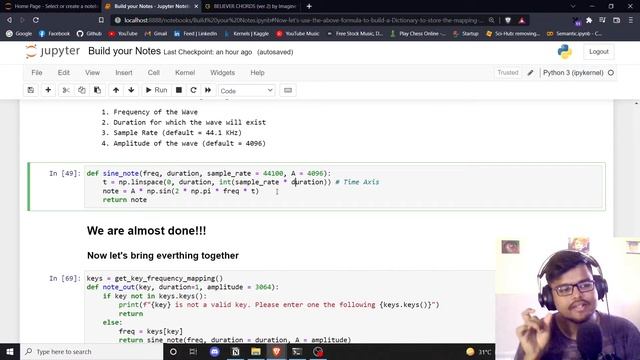Click the kernel idle circle indicator
The width and height of the screenshot is (640, 360).
coord(611,73)
